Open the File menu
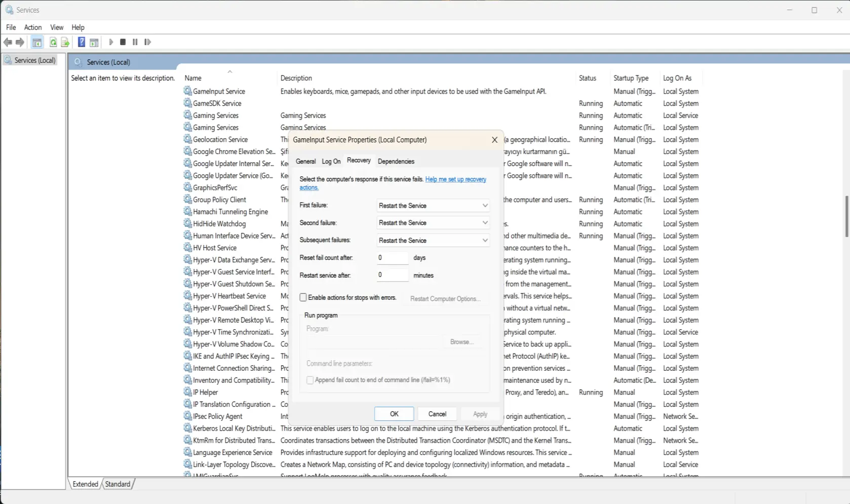 [11, 27]
